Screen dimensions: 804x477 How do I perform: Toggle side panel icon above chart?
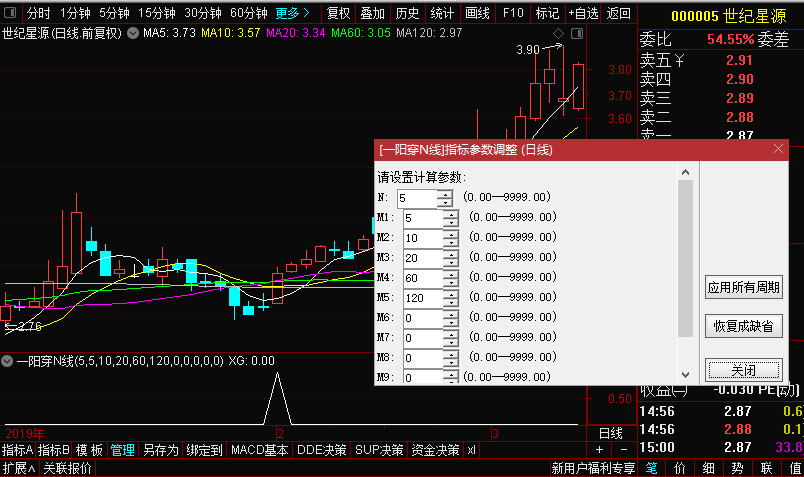pyautogui.click(x=577, y=33)
